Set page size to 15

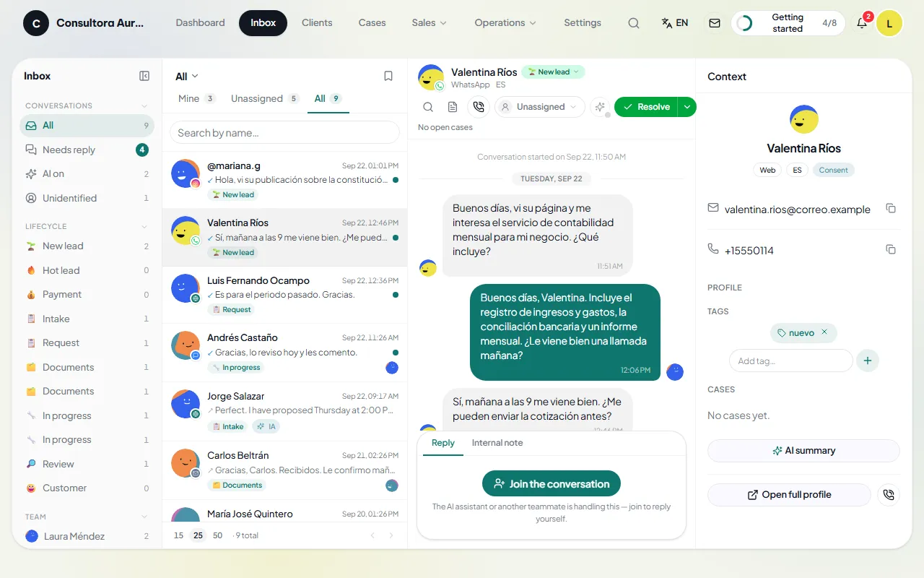[178, 535]
